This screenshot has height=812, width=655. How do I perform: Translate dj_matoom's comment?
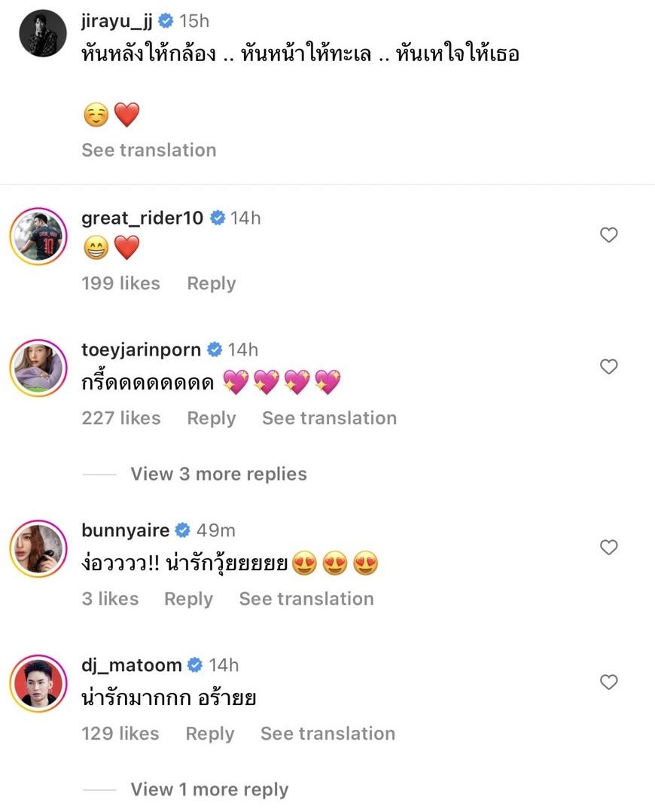[x=327, y=734]
